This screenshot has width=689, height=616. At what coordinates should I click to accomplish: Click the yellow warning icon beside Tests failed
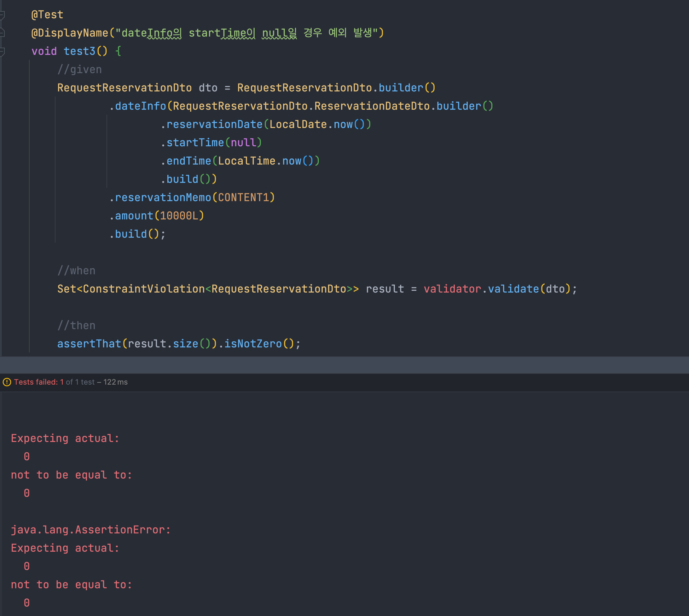[x=7, y=382]
